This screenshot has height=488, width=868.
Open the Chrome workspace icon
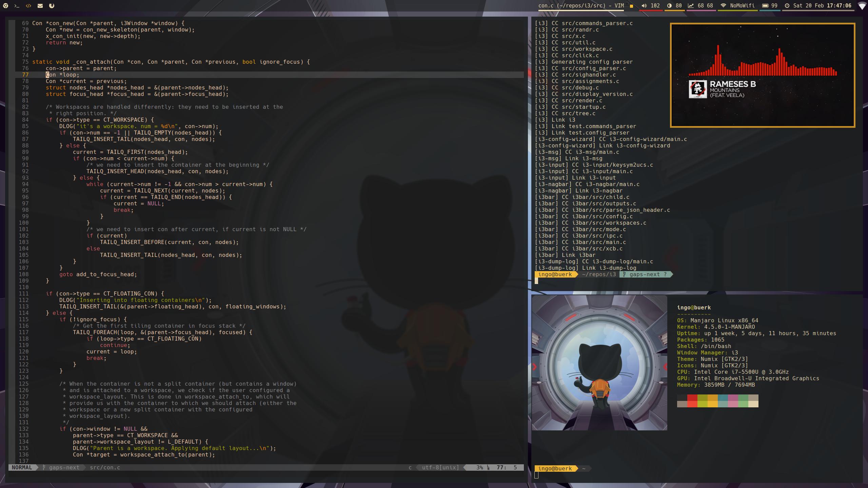pos(5,6)
